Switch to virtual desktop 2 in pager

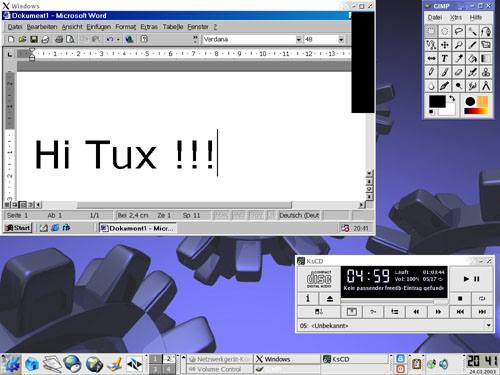coord(169,359)
